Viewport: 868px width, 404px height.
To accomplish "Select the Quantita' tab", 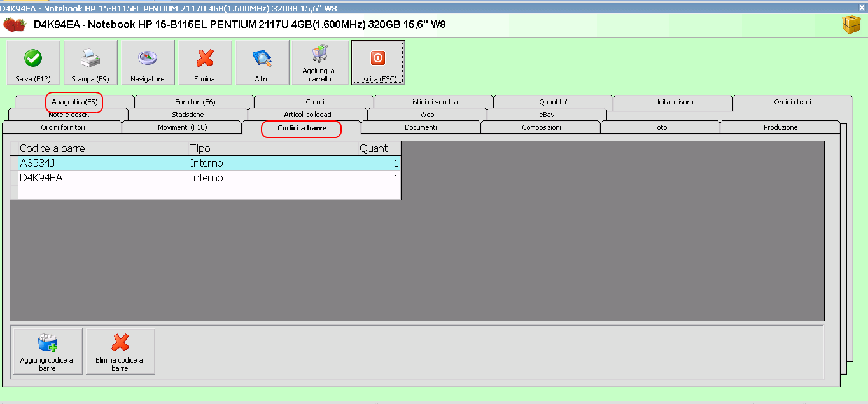I will (553, 102).
